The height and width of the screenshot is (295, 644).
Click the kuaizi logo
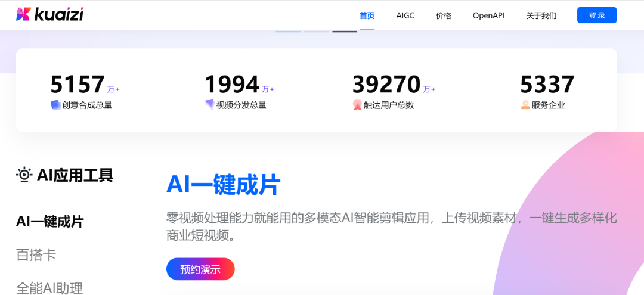coord(49,15)
